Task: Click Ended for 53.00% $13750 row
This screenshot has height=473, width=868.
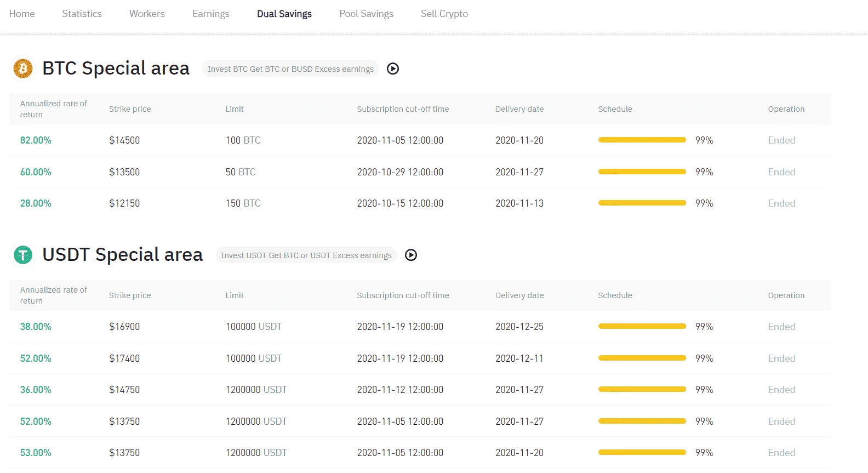Action: [781, 453]
